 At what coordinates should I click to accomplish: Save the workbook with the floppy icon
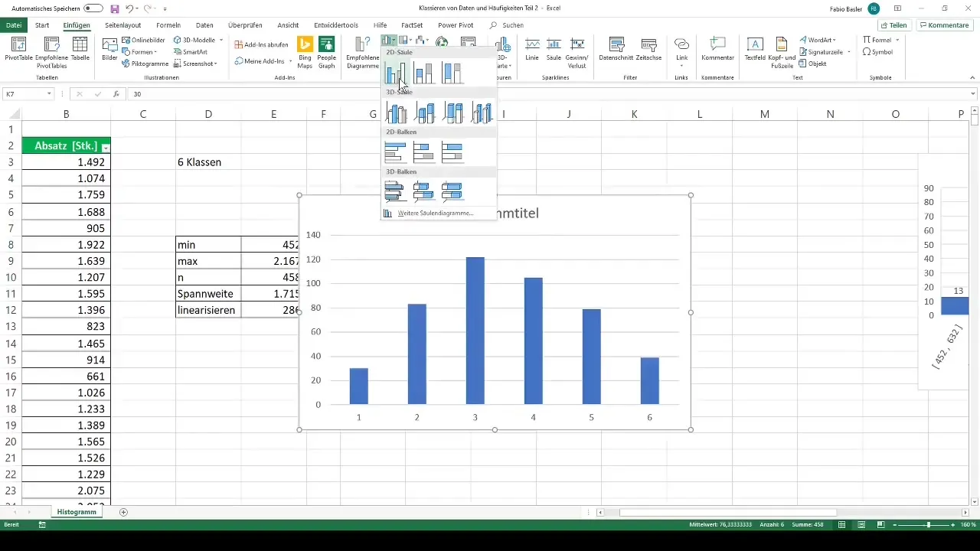tap(115, 8)
